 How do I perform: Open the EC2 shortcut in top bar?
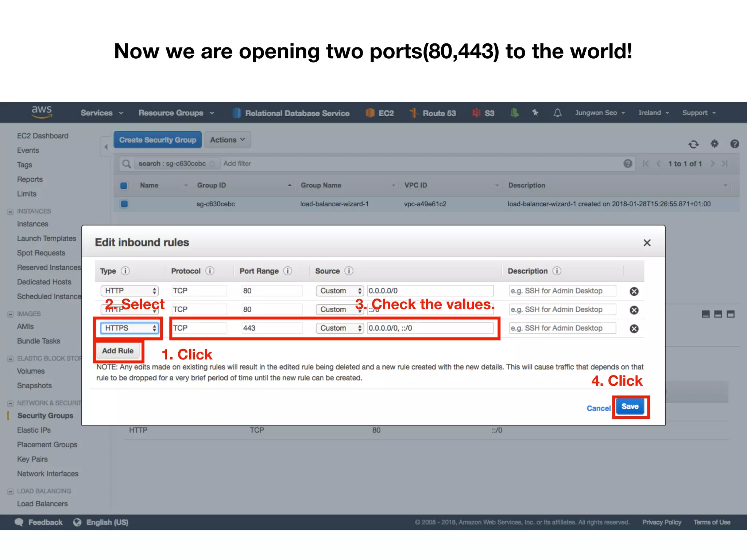pyautogui.click(x=380, y=113)
